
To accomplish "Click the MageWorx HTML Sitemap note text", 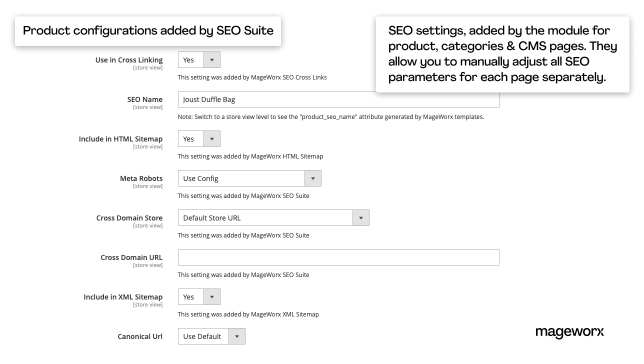I will point(250,156).
